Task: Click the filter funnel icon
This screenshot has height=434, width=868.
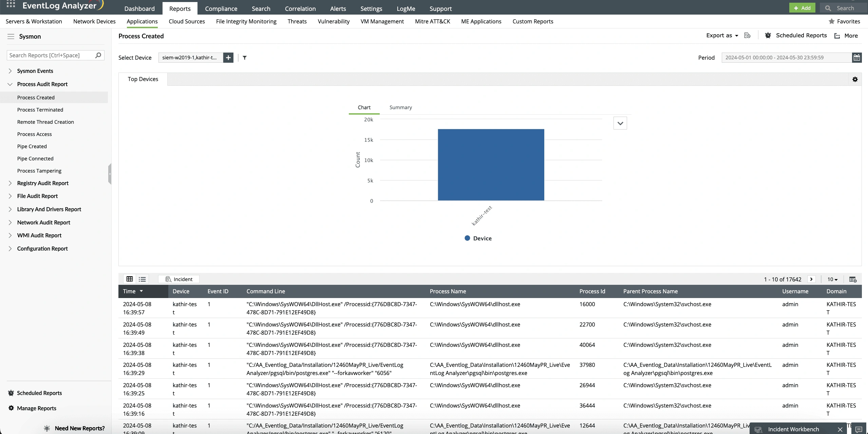Action: (x=245, y=58)
